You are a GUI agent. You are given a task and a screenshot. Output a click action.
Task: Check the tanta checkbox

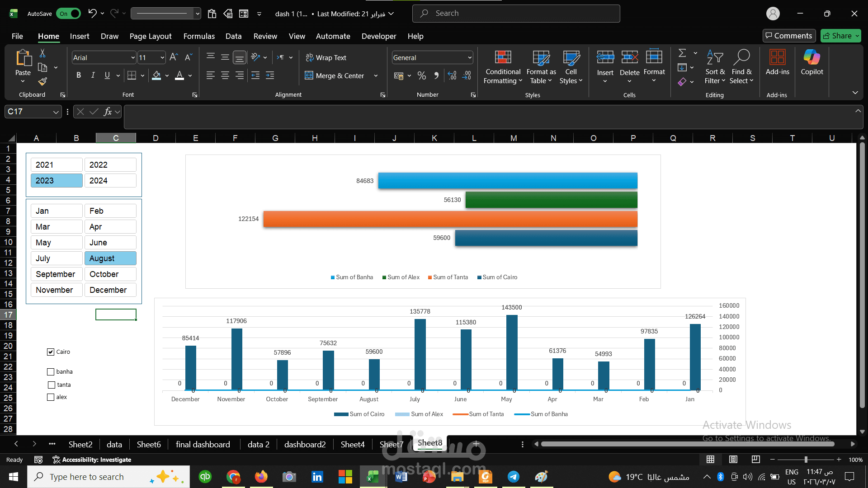tap(52, 385)
